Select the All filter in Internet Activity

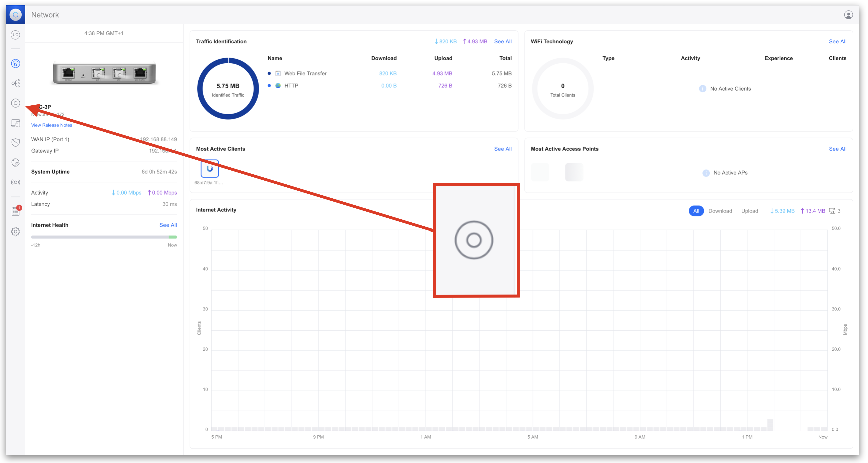click(696, 211)
